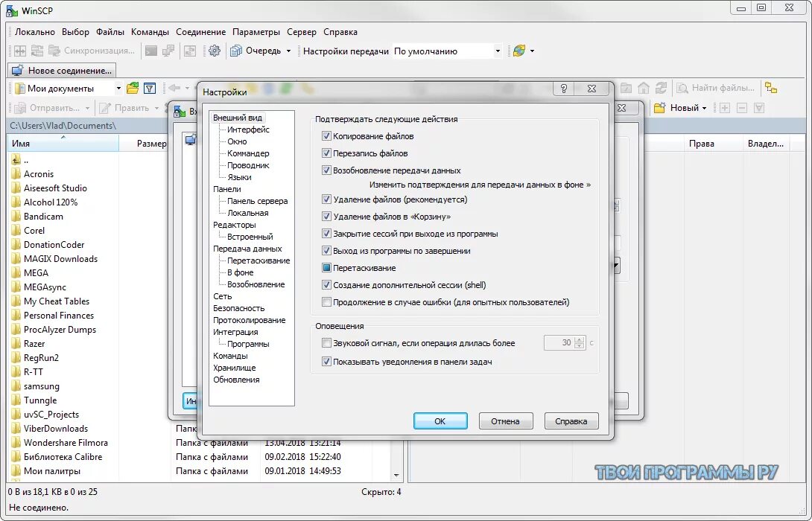Click the OK button
The image size is (812, 521).
(x=440, y=421)
